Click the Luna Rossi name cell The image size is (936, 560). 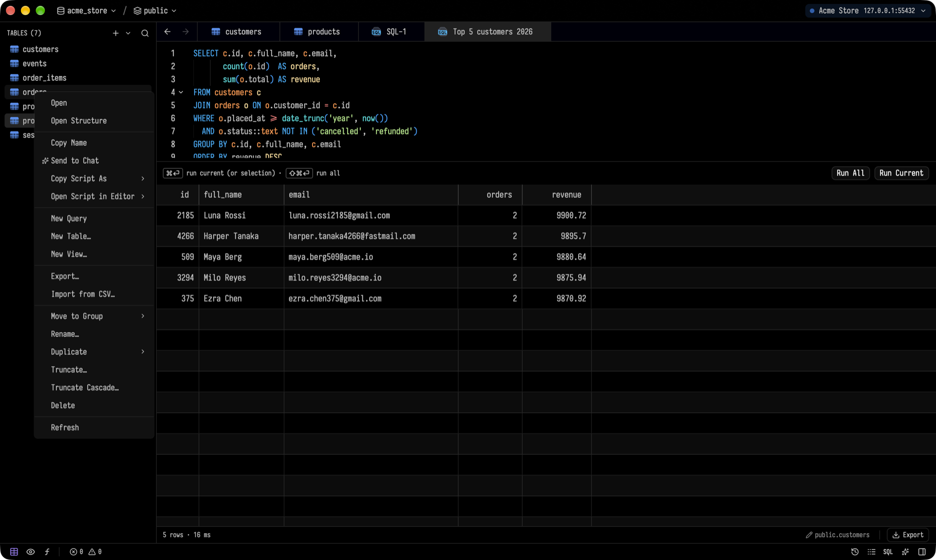point(241,215)
